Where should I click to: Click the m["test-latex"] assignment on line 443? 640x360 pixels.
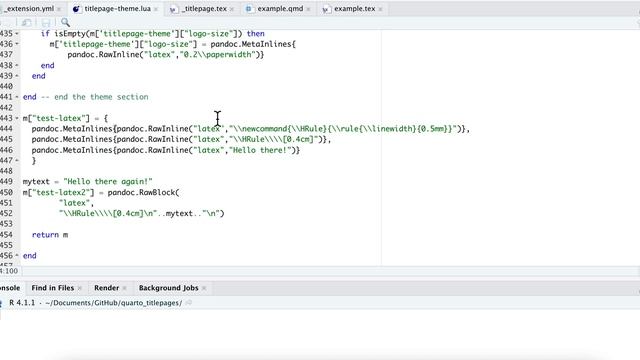pyautogui.click(x=65, y=118)
